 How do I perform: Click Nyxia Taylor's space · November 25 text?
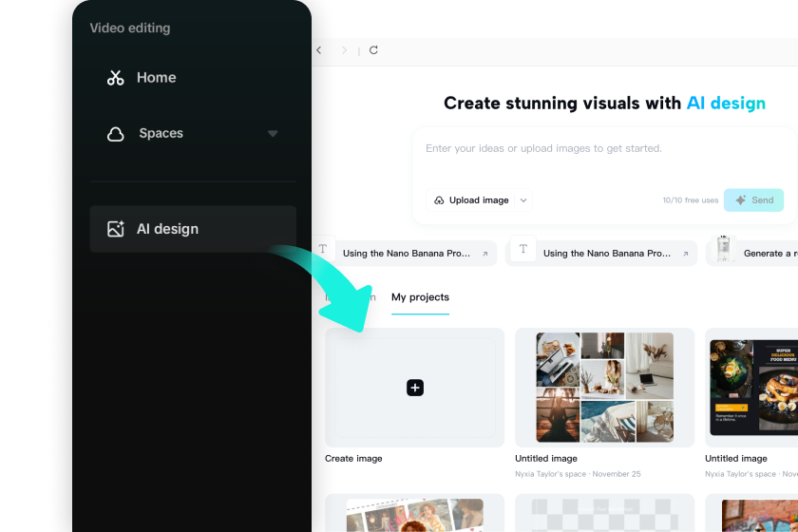tap(578, 474)
